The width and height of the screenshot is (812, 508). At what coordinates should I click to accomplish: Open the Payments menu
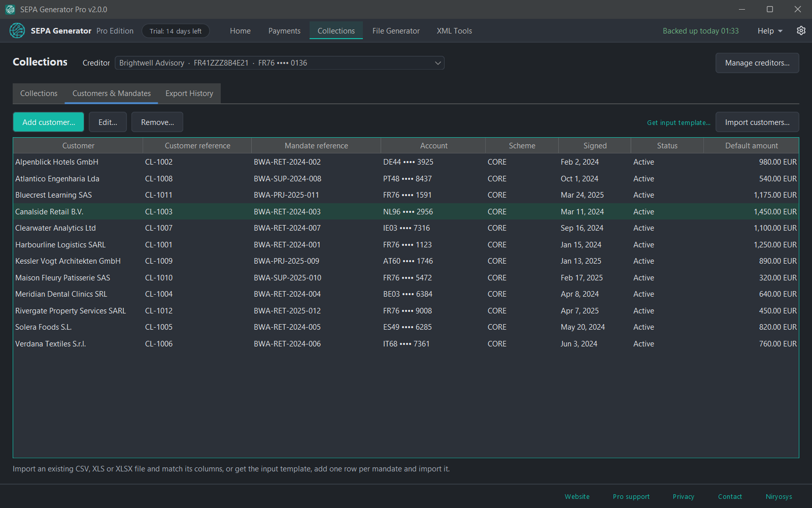284,31
